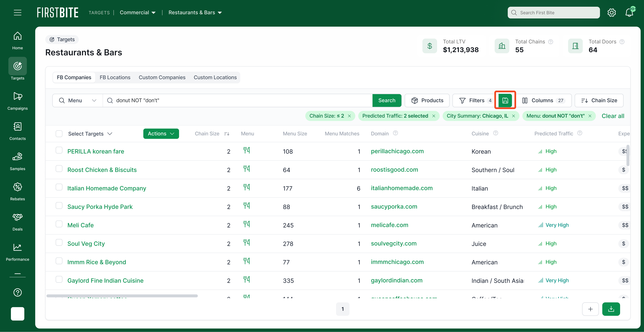
Task: Check the Saucy Porka Hyde Park row
Action: pos(59,205)
